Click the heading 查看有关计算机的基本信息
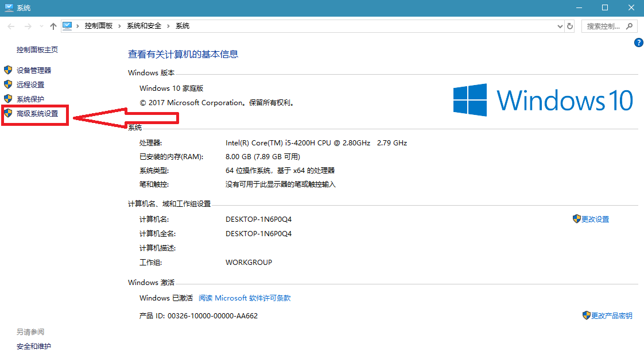Screen dimensions: 644x362 point(183,54)
